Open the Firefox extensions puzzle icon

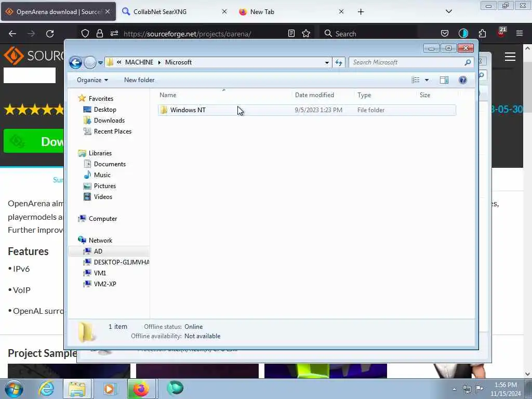point(482,34)
